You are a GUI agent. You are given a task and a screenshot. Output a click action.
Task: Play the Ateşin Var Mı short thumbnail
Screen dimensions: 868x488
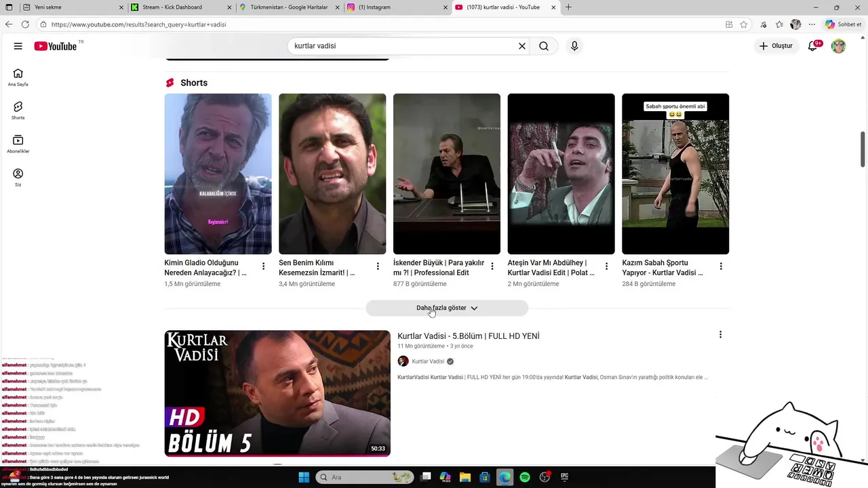click(561, 174)
